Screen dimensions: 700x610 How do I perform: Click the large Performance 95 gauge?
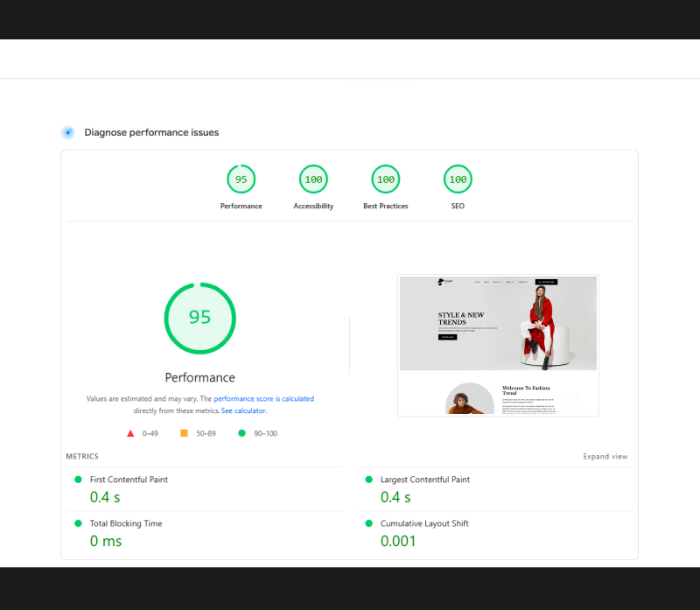[x=199, y=318]
